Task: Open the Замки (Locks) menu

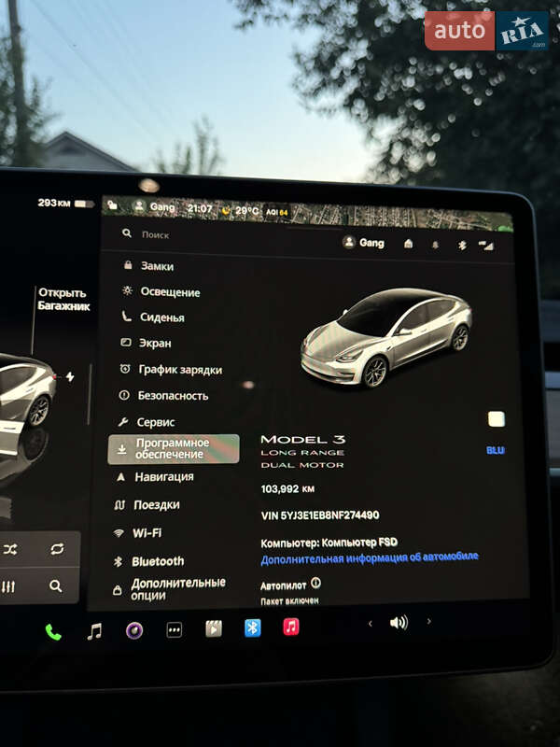Action: pos(149,265)
